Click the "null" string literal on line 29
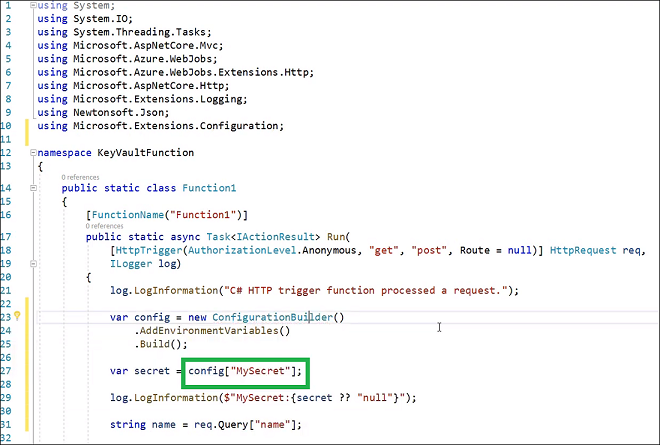 point(375,398)
